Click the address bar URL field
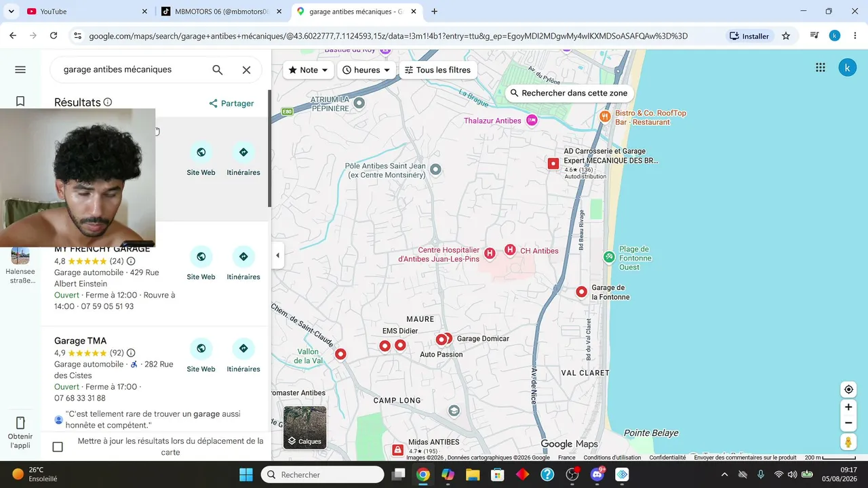The image size is (868, 488). click(388, 36)
